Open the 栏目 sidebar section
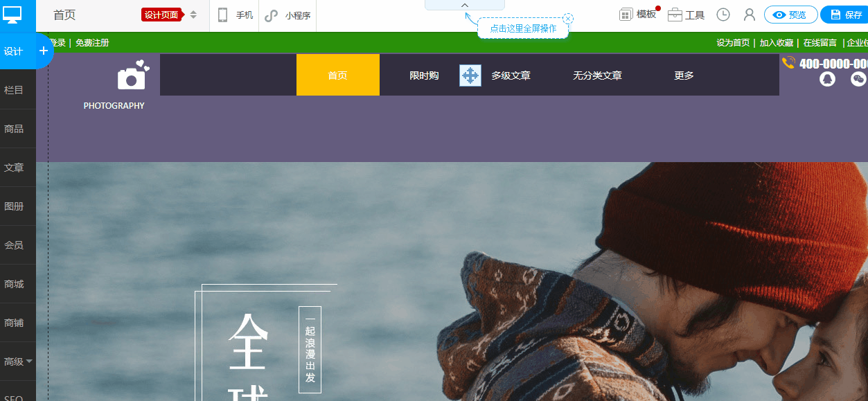This screenshot has width=868, height=401. click(x=14, y=90)
